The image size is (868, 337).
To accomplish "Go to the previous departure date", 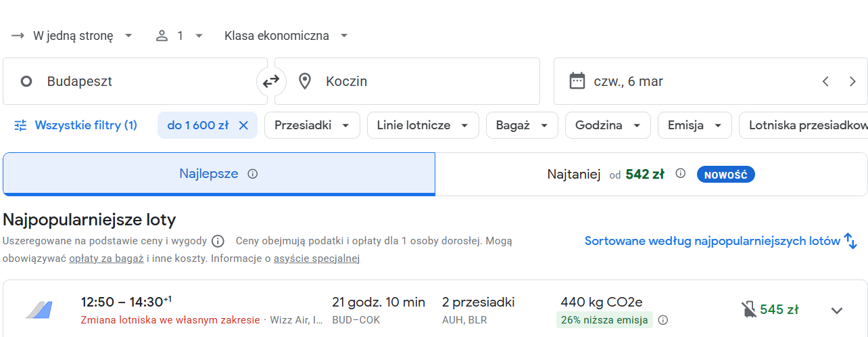I will [825, 81].
